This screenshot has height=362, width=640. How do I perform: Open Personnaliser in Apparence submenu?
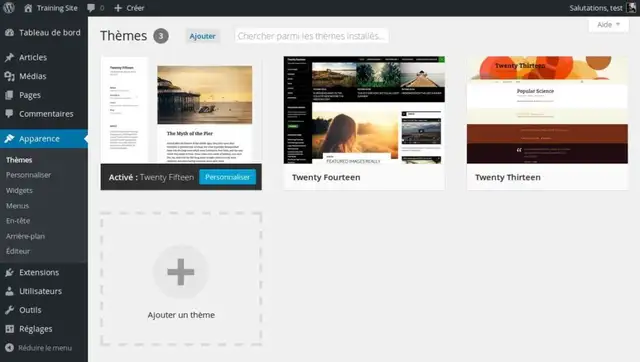click(28, 175)
